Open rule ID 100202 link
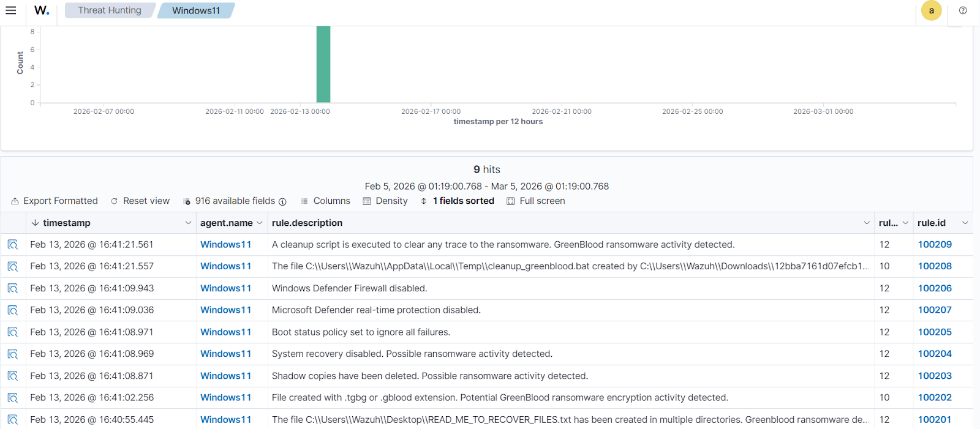 tap(934, 398)
